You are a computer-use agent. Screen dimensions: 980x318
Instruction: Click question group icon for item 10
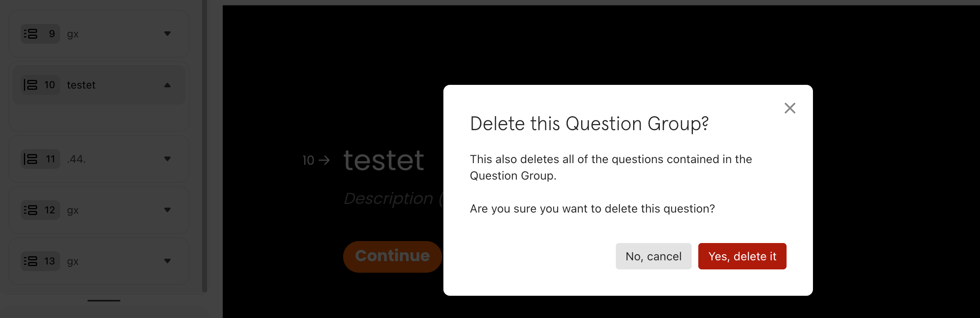[x=31, y=85]
